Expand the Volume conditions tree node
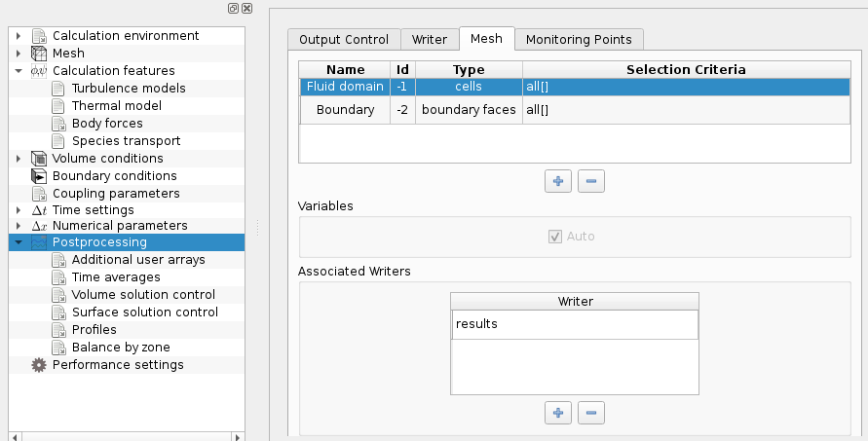The width and height of the screenshot is (868, 441). pos(19,159)
